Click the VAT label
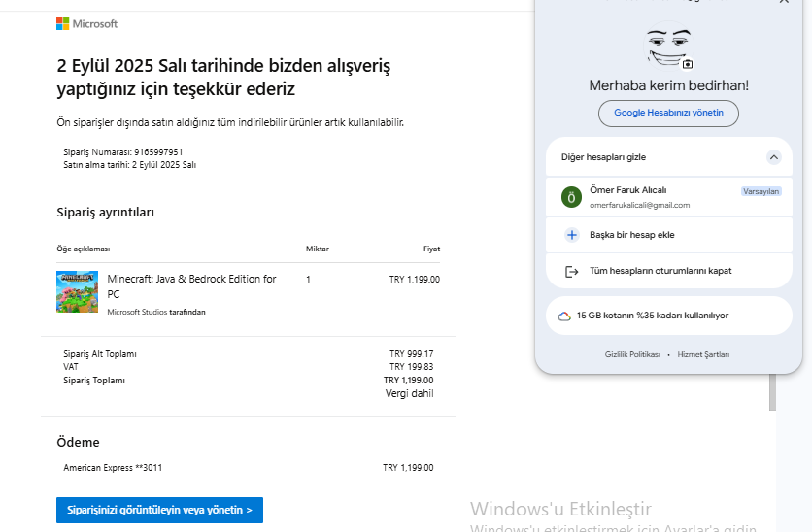 pos(71,367)
